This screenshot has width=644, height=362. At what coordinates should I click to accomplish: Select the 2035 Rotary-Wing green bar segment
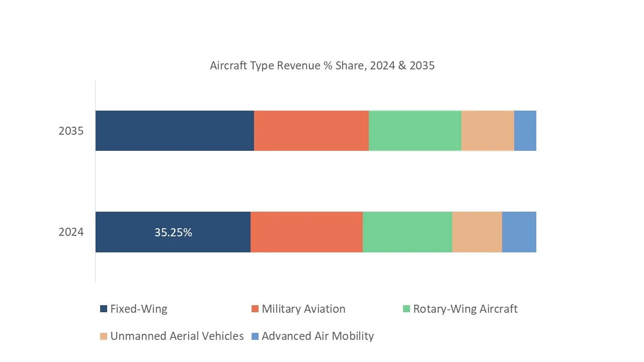[415, 131]
